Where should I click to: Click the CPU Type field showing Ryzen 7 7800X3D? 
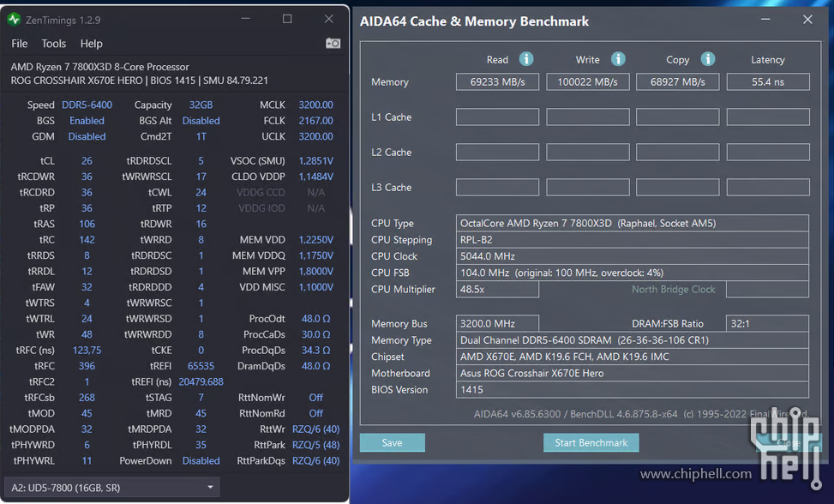(633, 224)
